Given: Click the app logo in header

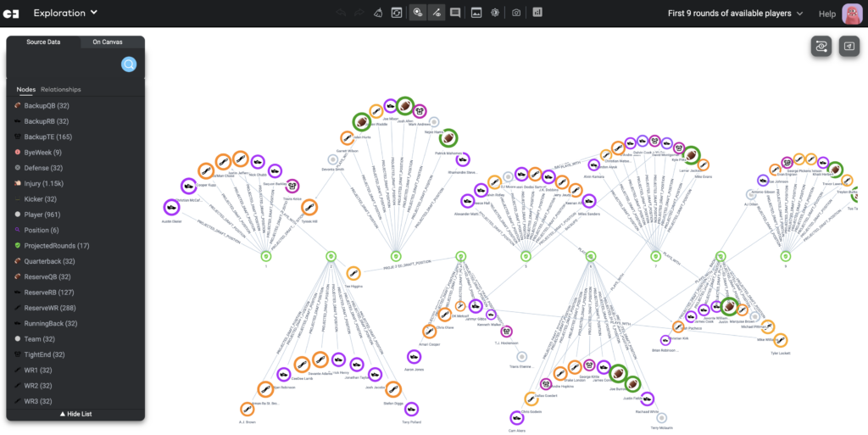Looking at the screenshot, I should tap(11, 14).
